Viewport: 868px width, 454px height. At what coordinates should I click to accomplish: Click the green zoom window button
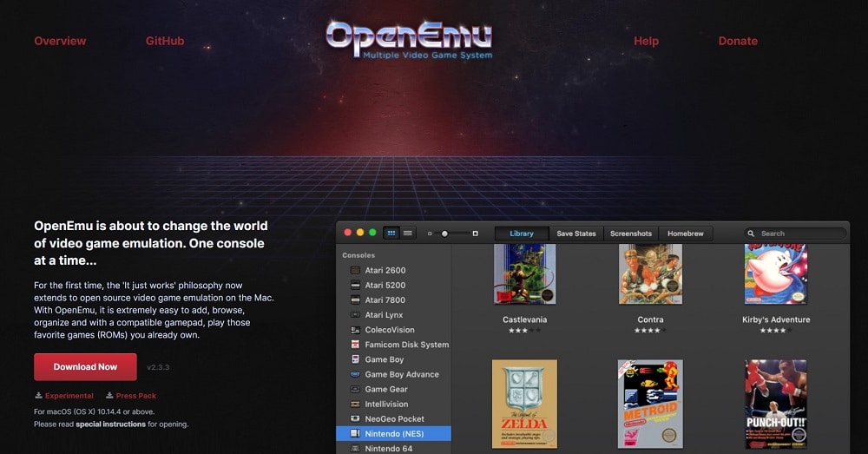(372, 234)
